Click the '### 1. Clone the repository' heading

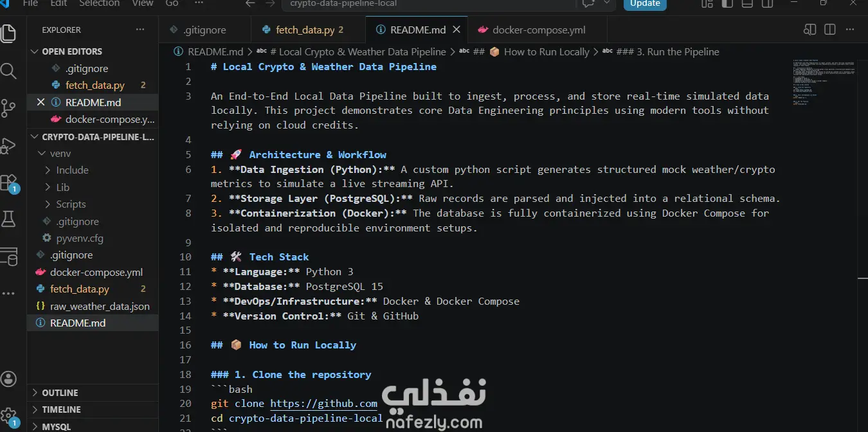[x=291, y=375]
